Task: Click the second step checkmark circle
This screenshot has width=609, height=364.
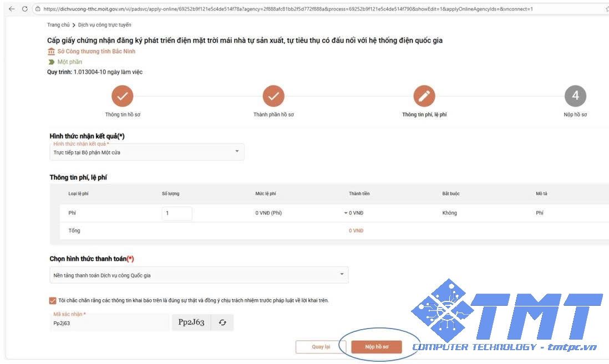Action: coord(273,96)
